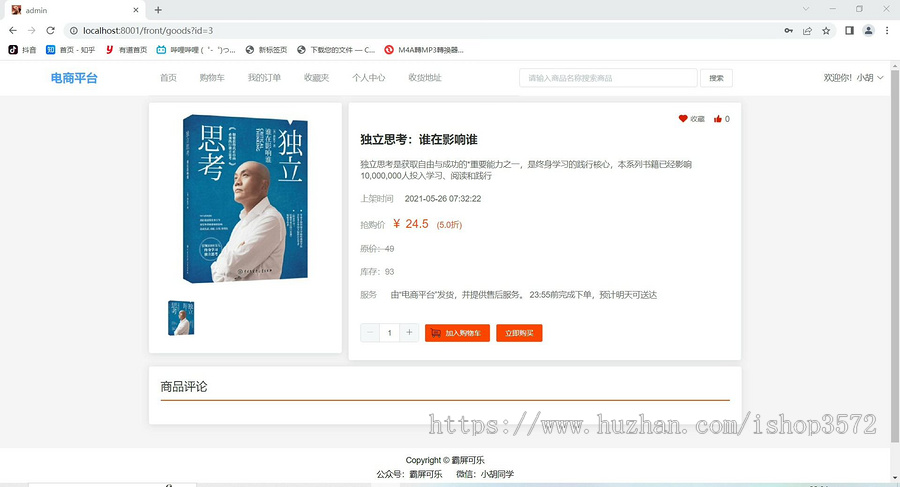900x487 pixels.
Task: Open the Chrome profile avatar
Action: pos(868,30)
